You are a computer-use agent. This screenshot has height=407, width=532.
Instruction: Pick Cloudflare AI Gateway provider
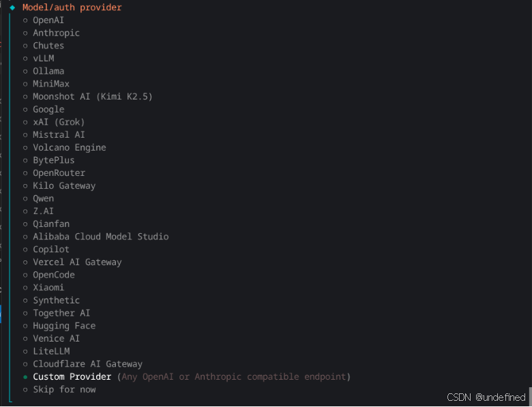[x=83, y=364]
